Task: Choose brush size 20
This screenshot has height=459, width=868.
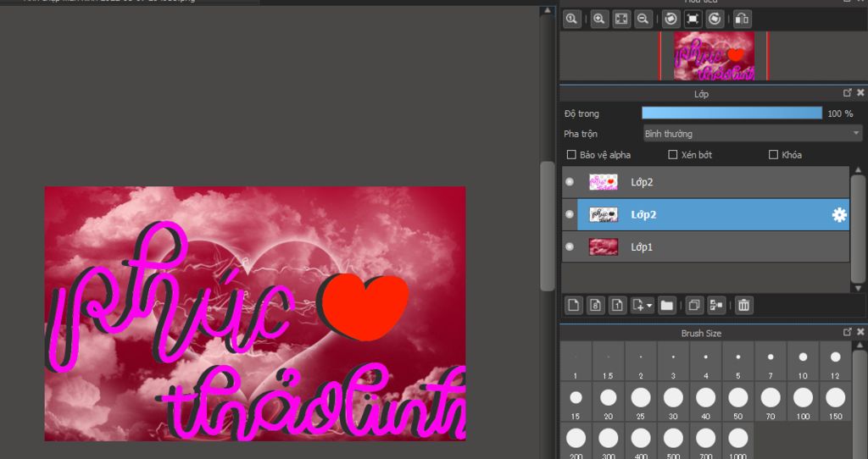Action: tap(609, 402)
